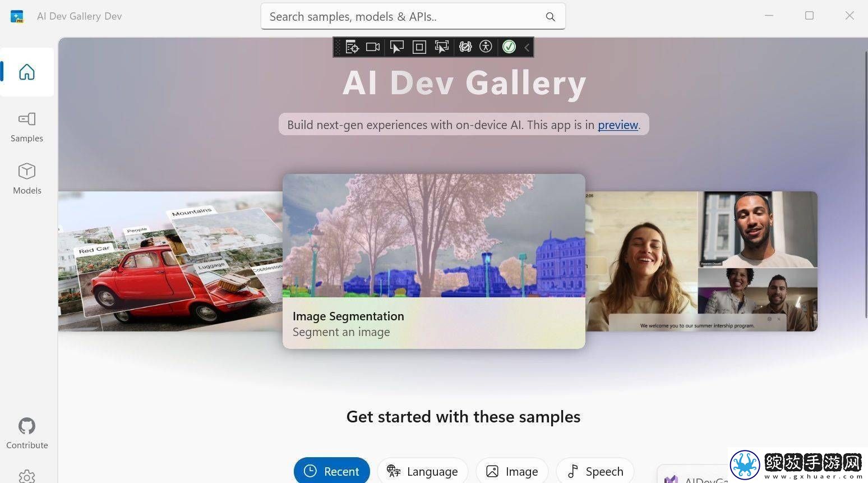This screenshot has width=868, height=483.
Task: Open the Image Segmentation sample card
Action: (x=434, y=261)
